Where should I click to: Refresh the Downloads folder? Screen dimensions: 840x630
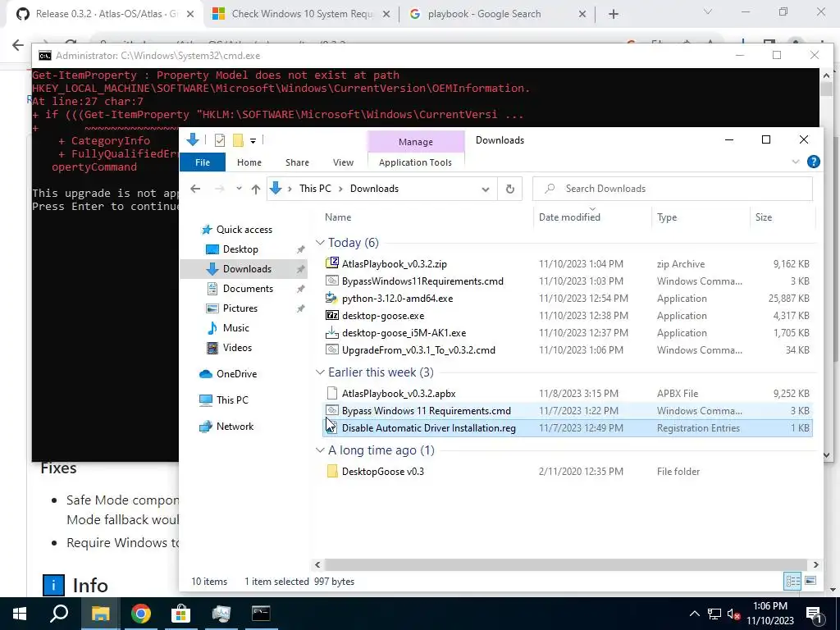click(510, 189)
